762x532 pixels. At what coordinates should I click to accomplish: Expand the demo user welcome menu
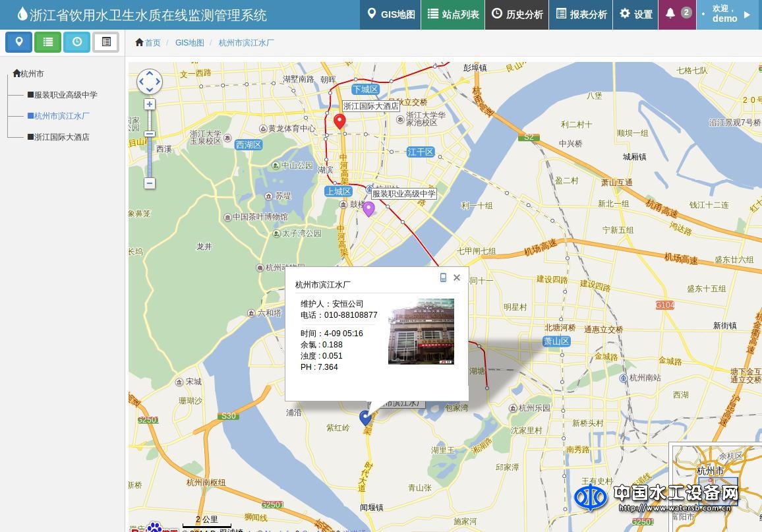tap(727, 14)
